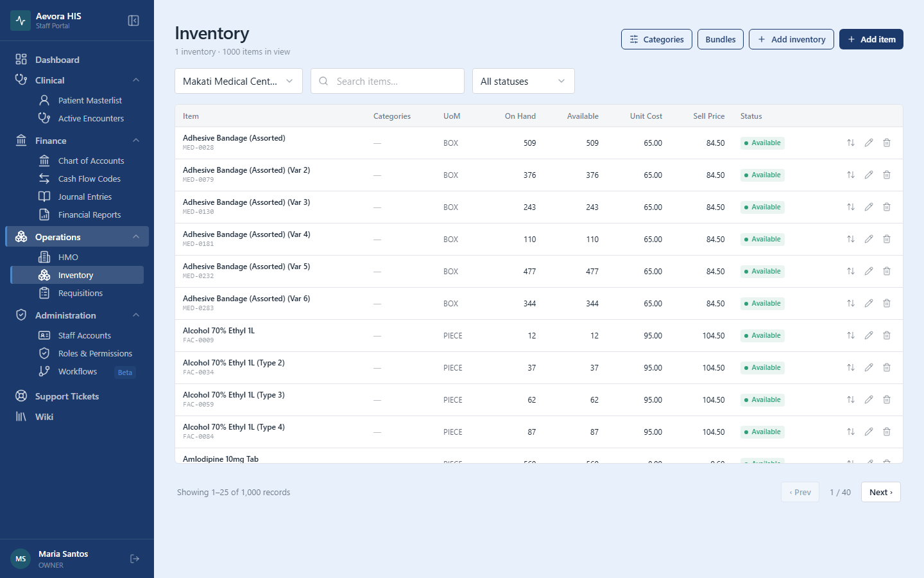Open the Makati Medical Center inventory dropdown
Viewport: 924px width, 578px height.
(x=239, y=81)
